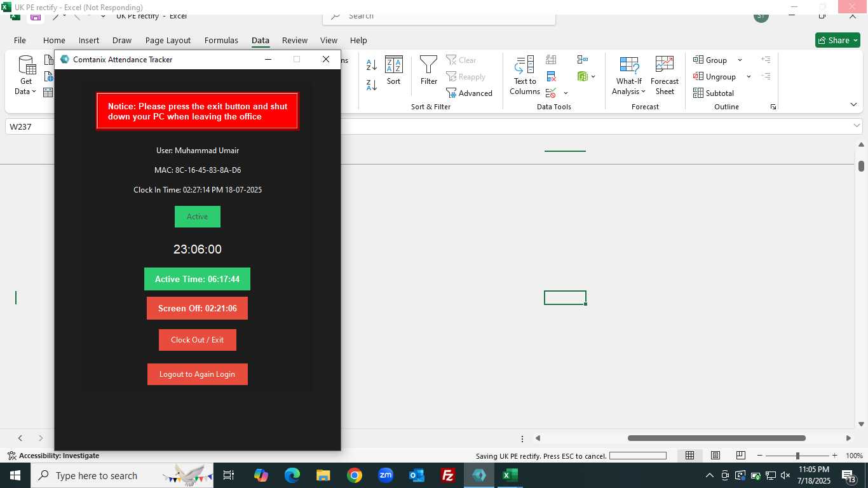Clear the applied filter

coord(461,60)
